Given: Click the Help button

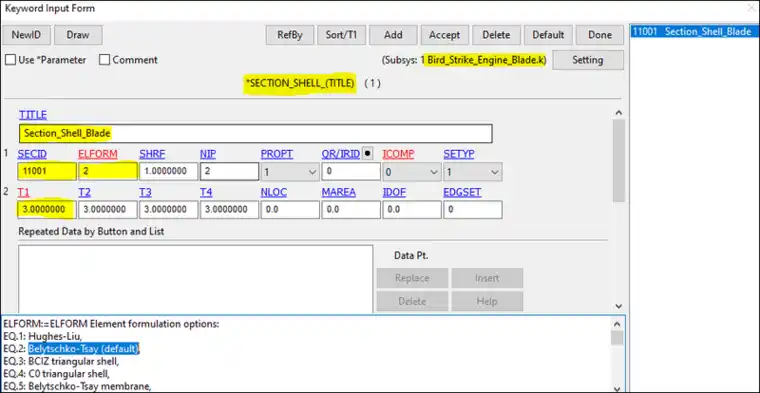Looking at the screenshot, I should coord(487,301).
